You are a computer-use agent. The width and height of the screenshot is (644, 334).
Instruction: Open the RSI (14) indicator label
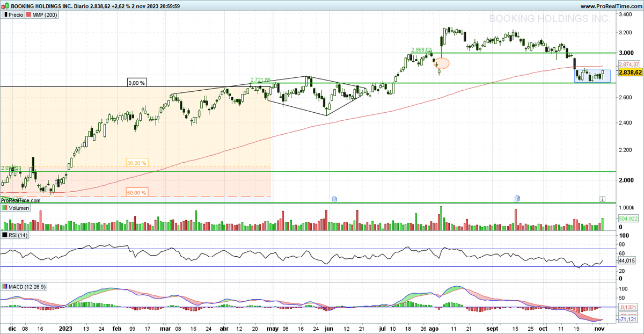[19, 235]
